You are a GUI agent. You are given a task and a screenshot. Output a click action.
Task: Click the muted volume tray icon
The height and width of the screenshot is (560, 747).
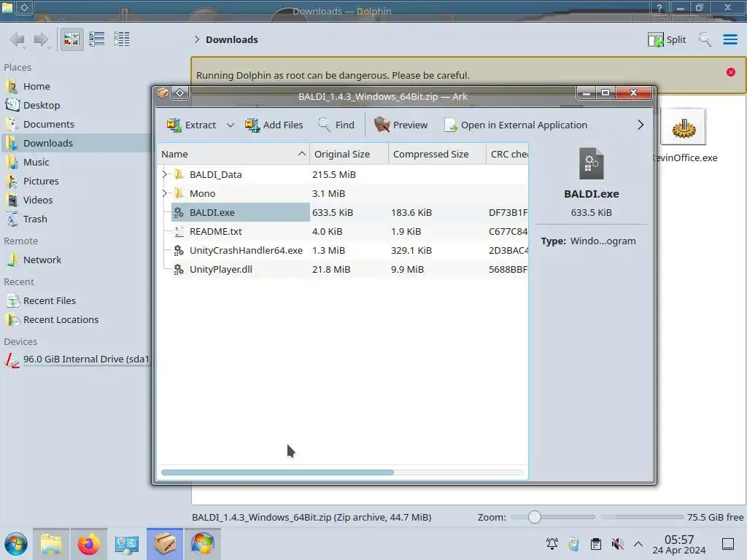point(617,544)
